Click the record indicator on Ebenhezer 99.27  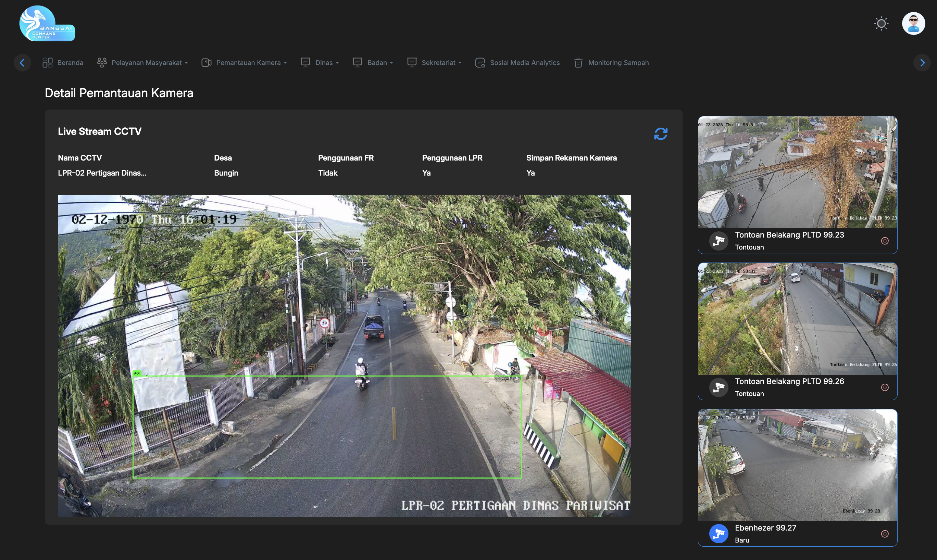[x=886, y=534]
